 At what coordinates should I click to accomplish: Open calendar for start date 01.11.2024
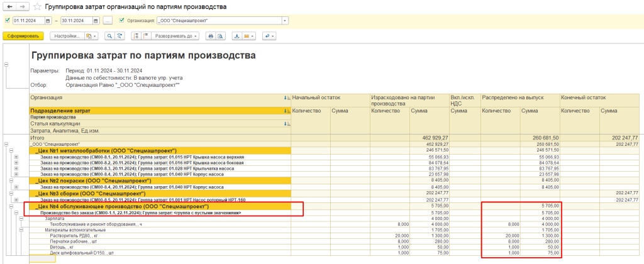point(48,21)
